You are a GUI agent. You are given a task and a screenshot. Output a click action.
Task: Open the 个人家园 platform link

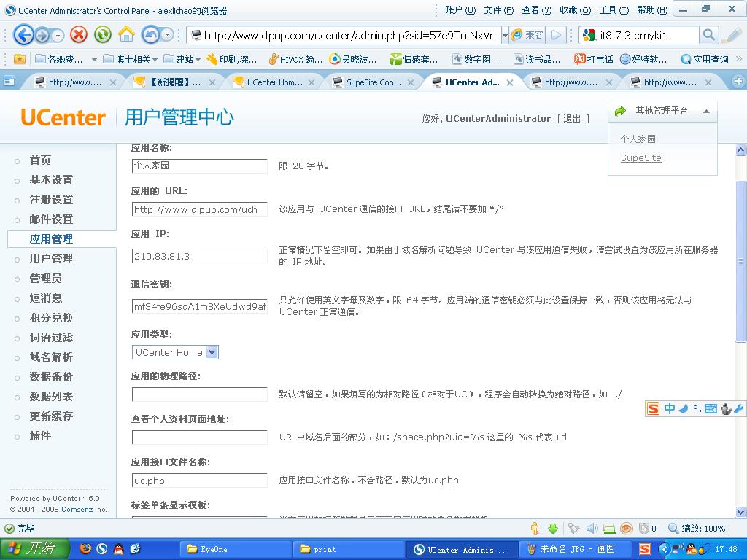coord(638,139)
